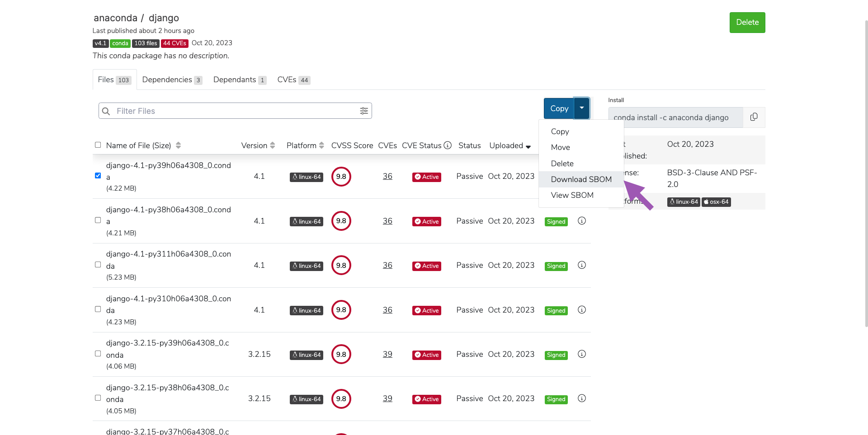Open 36 CVEs link for django-4.1-py38
Screen dimensions: 868x435
(x=387, y=221)
